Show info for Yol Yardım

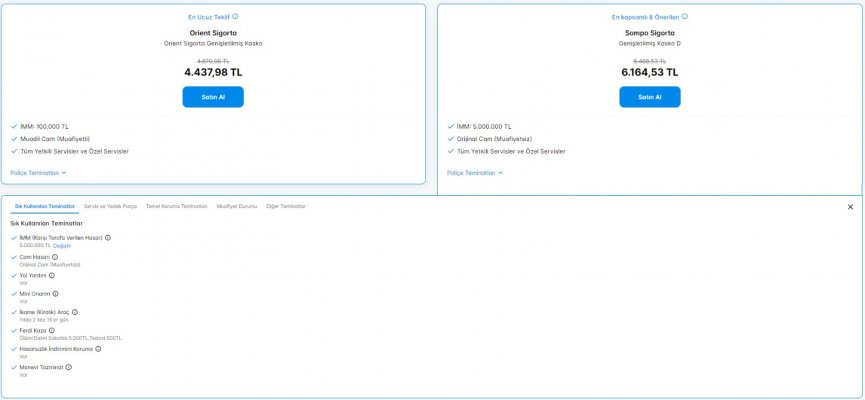click(53, 275)
